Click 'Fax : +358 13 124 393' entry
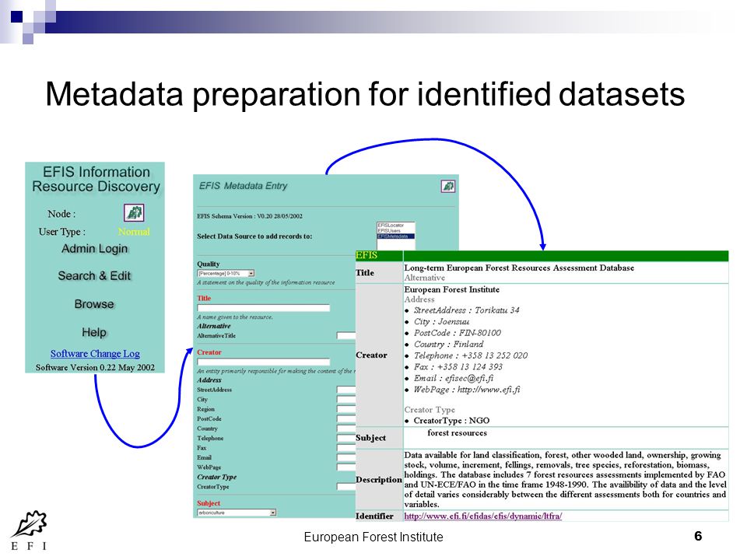The width and height of the screenshot is (747, 560). (x=458, y=366)
